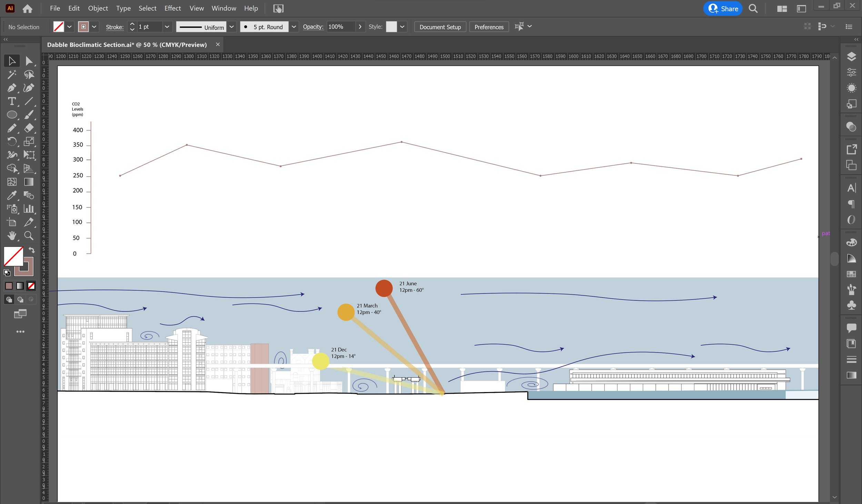Click the Edit Toolbar three dots

coord(20,332)
